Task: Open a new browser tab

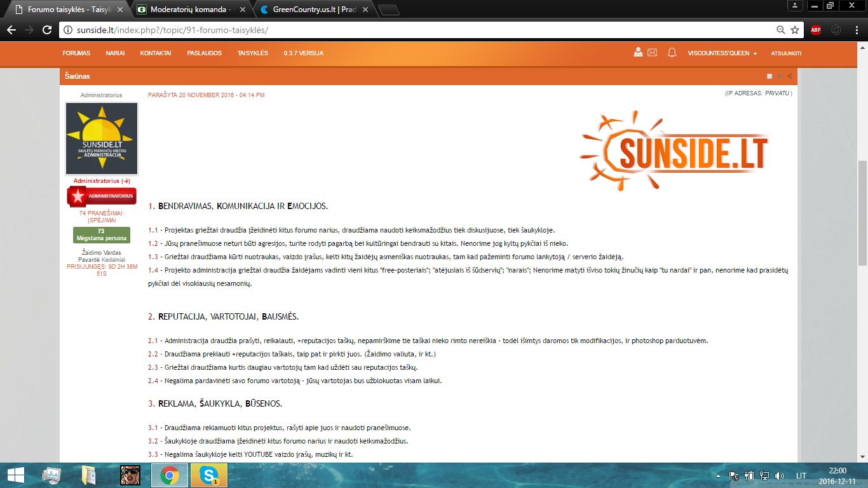Action: click(x=388, y=10)
